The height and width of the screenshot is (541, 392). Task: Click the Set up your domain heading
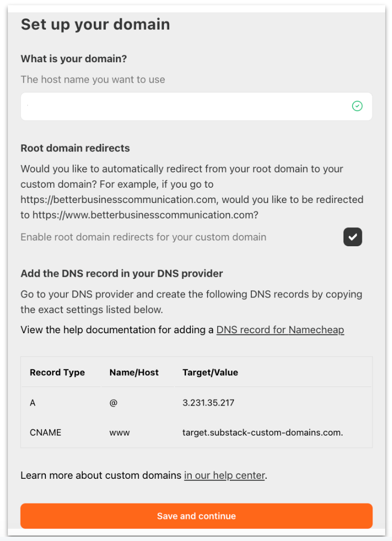[x=95, y=24]
